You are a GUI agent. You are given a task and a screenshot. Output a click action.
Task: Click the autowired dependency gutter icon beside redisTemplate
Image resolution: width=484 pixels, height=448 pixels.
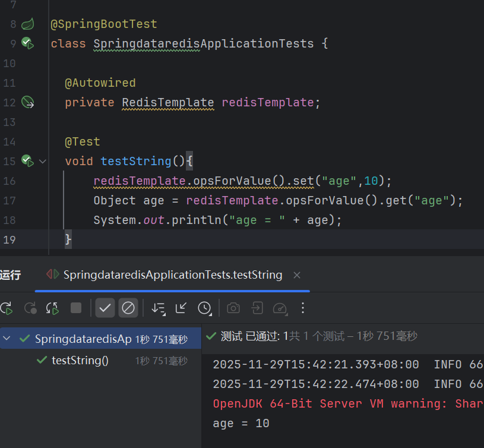tap(27, 102)
